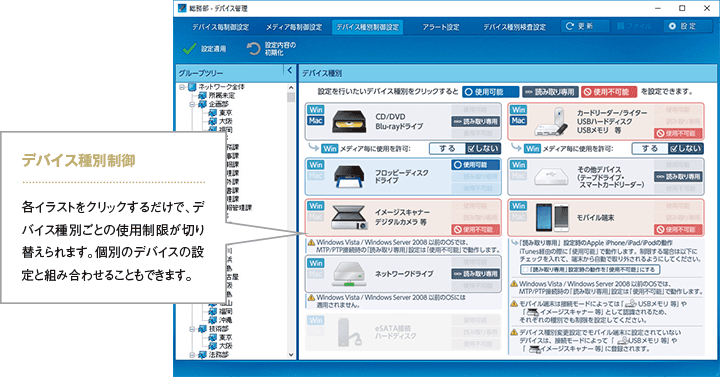Click the その他デバイス white box illustration
720x377 pixels.
coord(551,177)
